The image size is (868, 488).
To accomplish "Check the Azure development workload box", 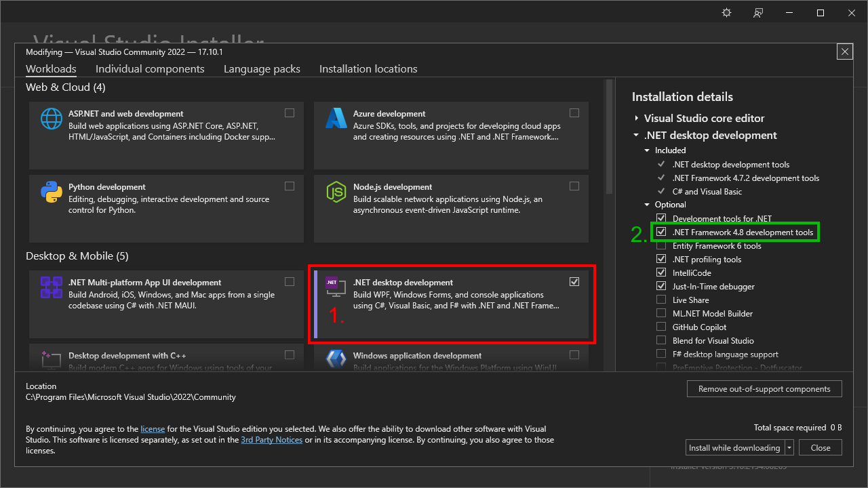I will coord(574,113).
